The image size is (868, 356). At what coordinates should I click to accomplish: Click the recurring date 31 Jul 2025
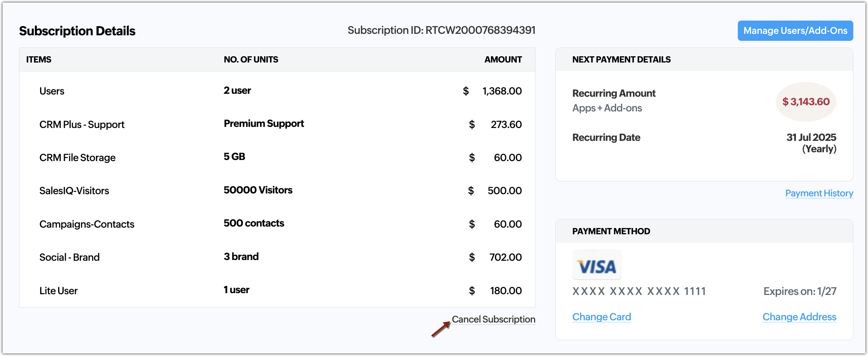811,138
